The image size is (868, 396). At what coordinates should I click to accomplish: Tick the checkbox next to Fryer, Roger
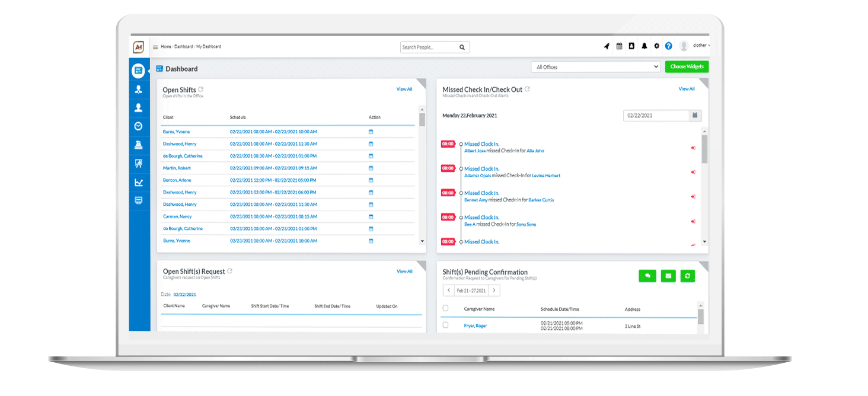446,325
